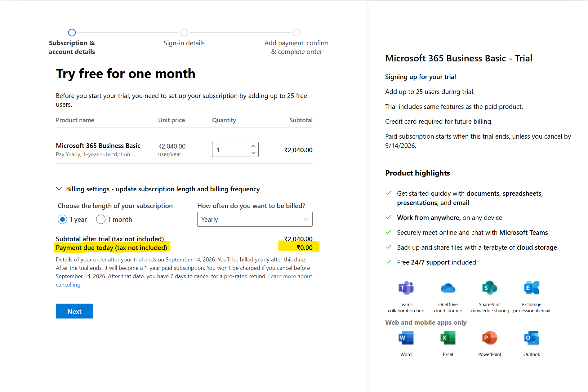Click the Signing up for your trial heading
This screenshot has height=392, width=588.
[x=421, y=77]
